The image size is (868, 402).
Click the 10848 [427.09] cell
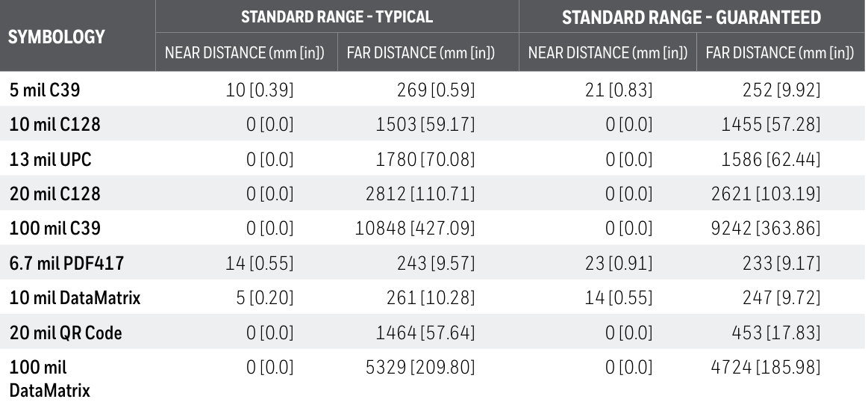click(x=415, y=229)
